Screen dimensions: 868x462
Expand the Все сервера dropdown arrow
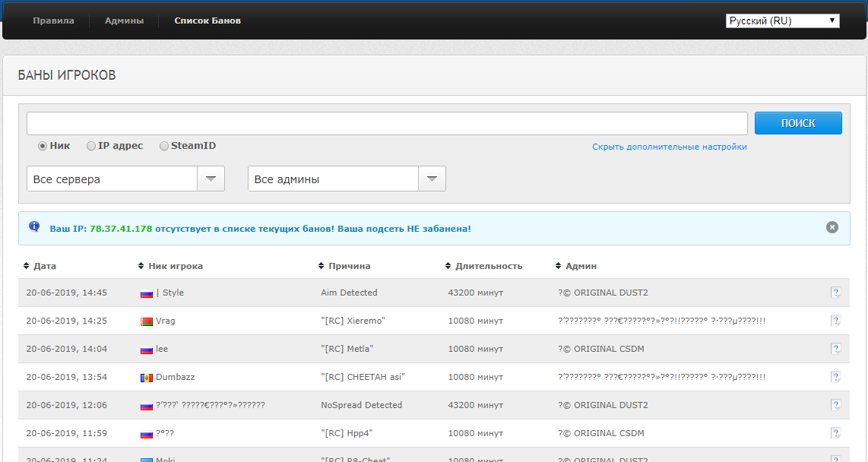(x=211, y=179)
